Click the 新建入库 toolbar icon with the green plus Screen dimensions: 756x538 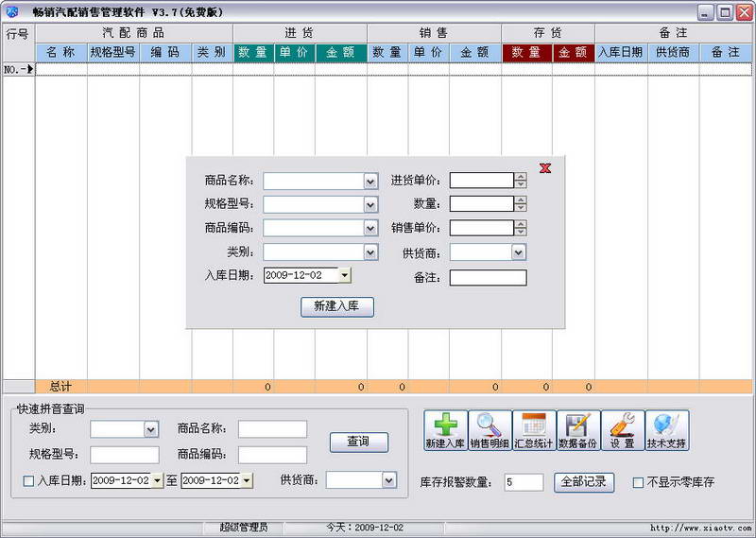pyautogui.click(x=445, y=430)
